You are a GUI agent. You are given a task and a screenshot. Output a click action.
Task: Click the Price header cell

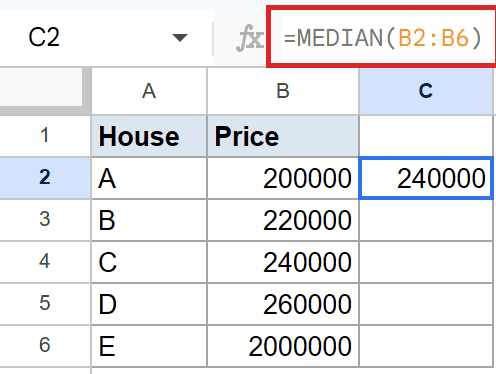click(x=283, y=136)
